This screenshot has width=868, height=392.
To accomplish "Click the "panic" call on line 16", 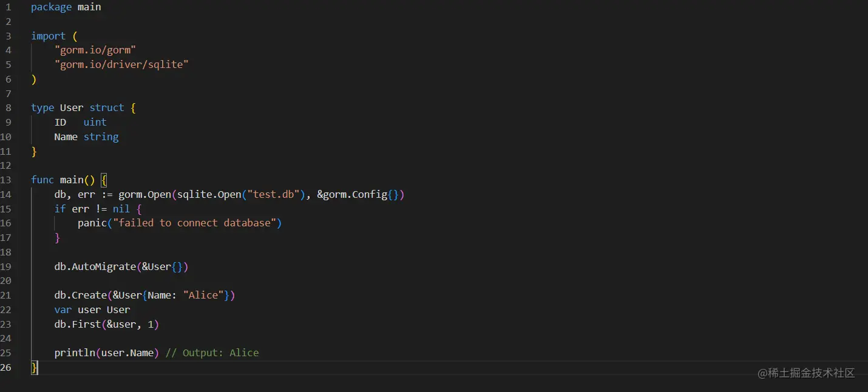I will [92, 223].
